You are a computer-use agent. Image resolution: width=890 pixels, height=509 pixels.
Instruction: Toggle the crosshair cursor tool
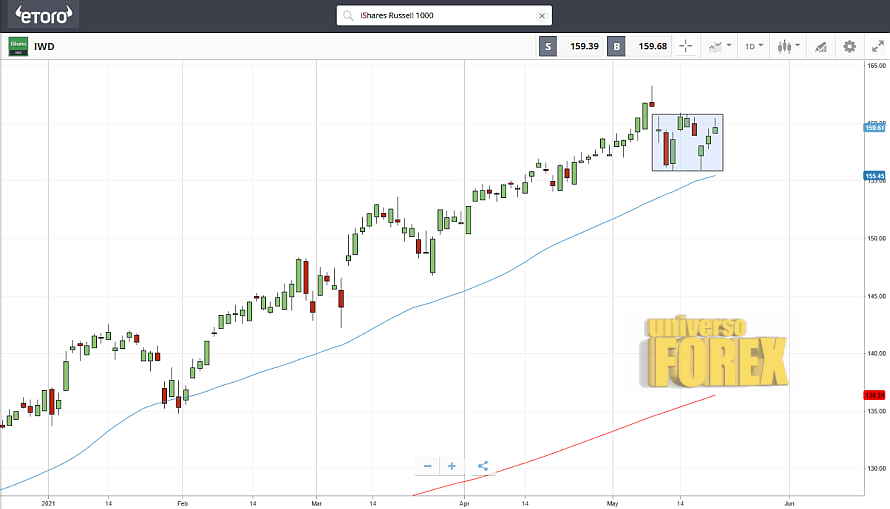[686, 46]
